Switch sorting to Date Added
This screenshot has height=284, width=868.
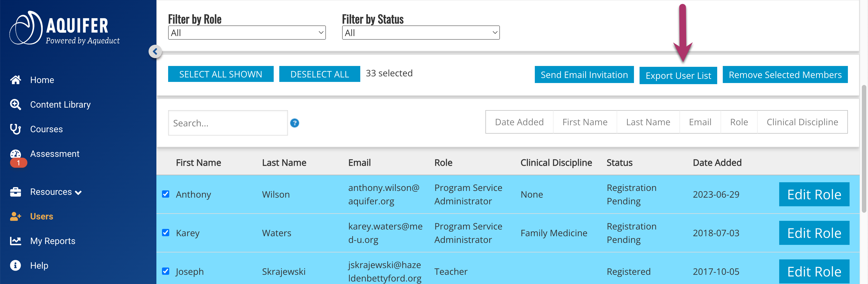click(x=519, y=122)
